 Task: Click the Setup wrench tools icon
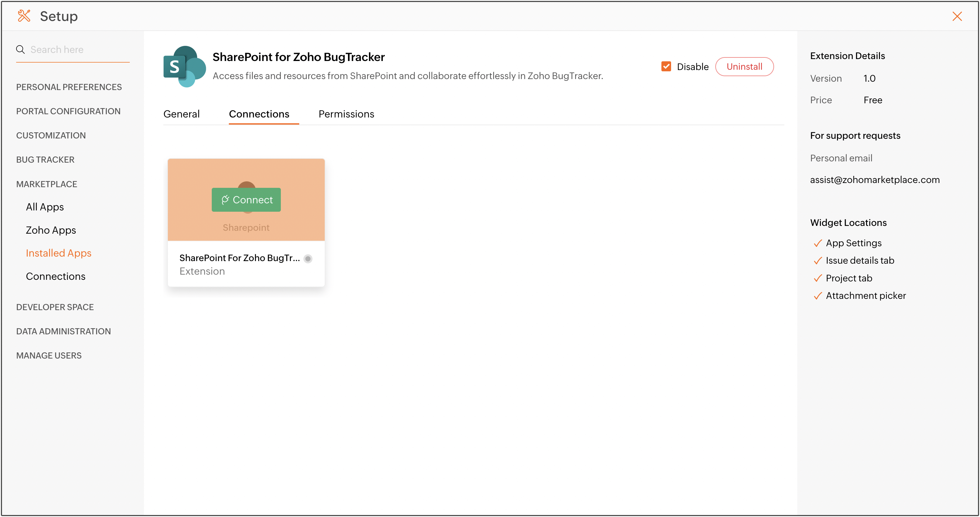coord(24,16)
